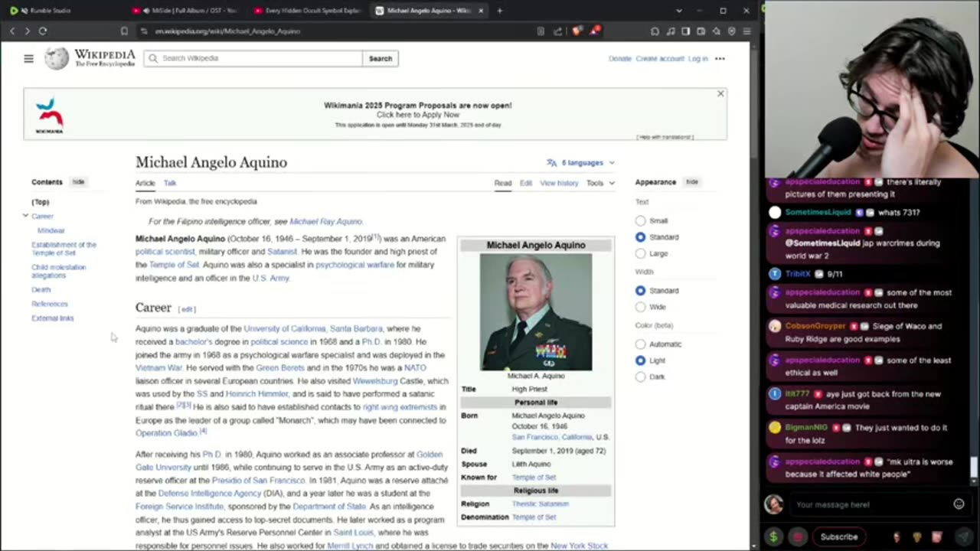
Task: Click the pink pig emote in chat bar
Action: pyautogui.click(x=938, y=536)
